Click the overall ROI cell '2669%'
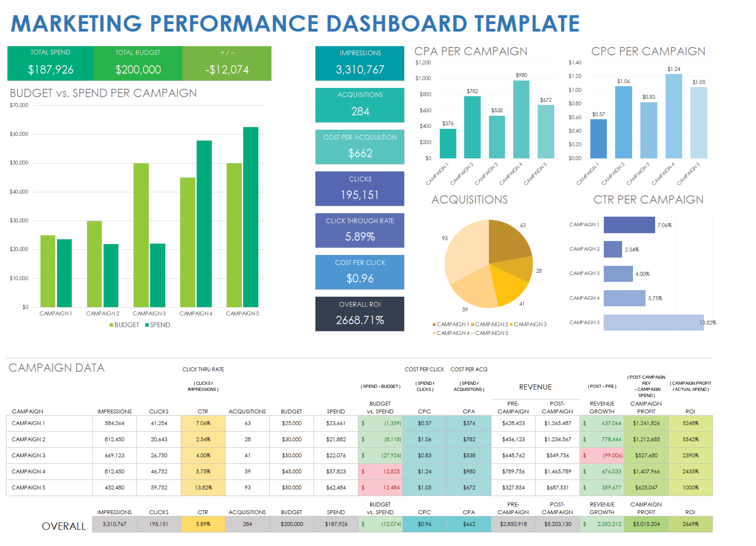 pos(690,524)
